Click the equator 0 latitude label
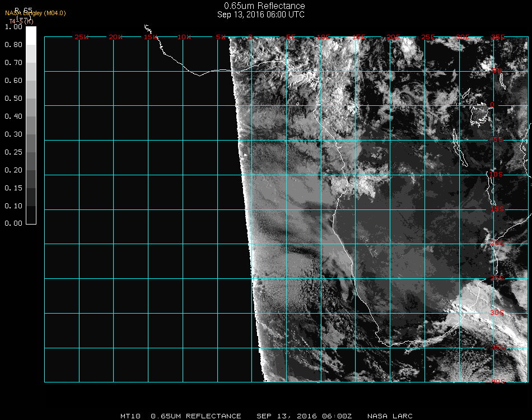This screenshot has height=420, width=532. 492,105
